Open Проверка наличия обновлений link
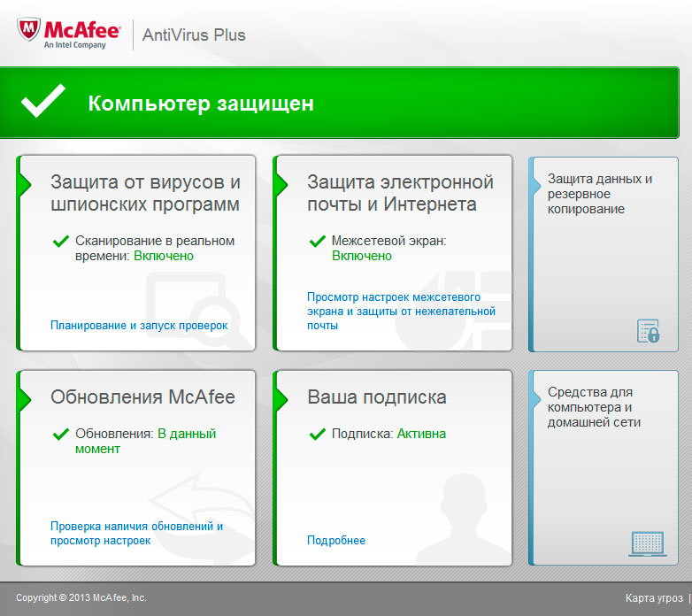The image size is (692, 616). point(137,533)
